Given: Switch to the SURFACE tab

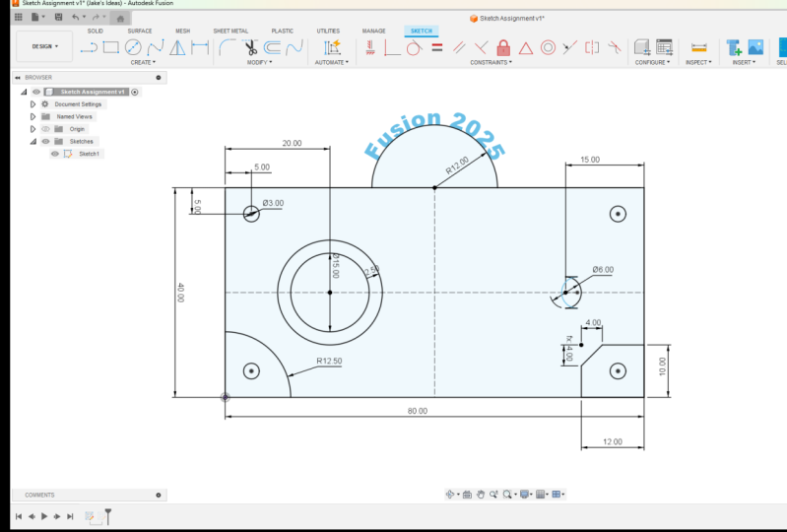Looking at the screenshot, I should coord(140,32).
